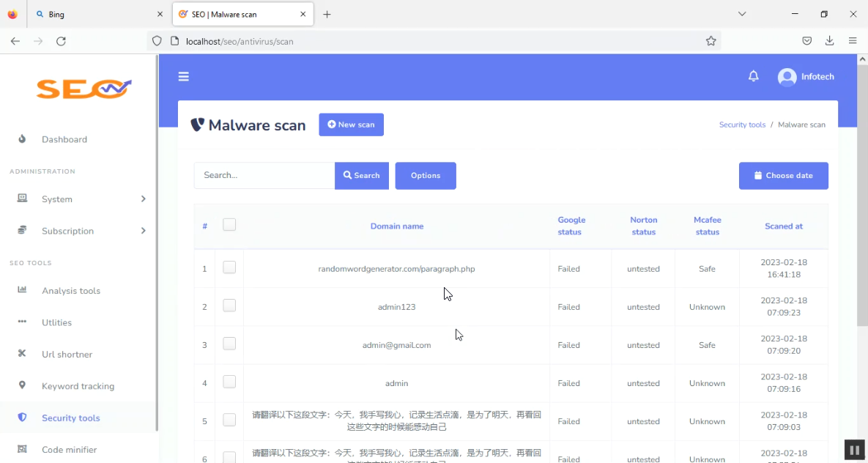Click the hamburger menu icon
This screenshot has height=463, width=868.
click(183, 76)
